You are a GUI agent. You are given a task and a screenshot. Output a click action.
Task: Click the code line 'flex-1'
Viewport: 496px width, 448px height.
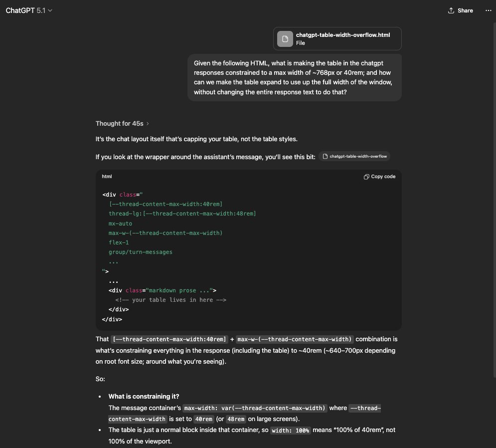coord(119,242)
